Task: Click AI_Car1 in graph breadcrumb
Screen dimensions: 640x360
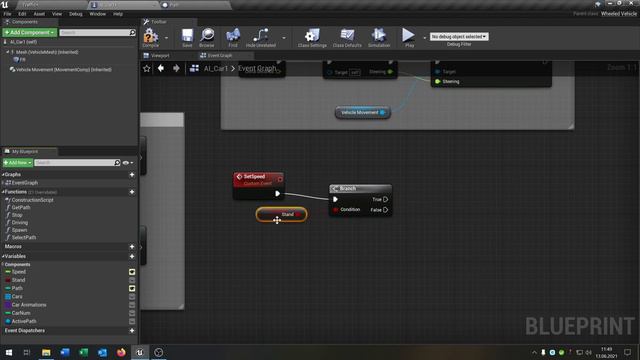Action: click(216, 68)
